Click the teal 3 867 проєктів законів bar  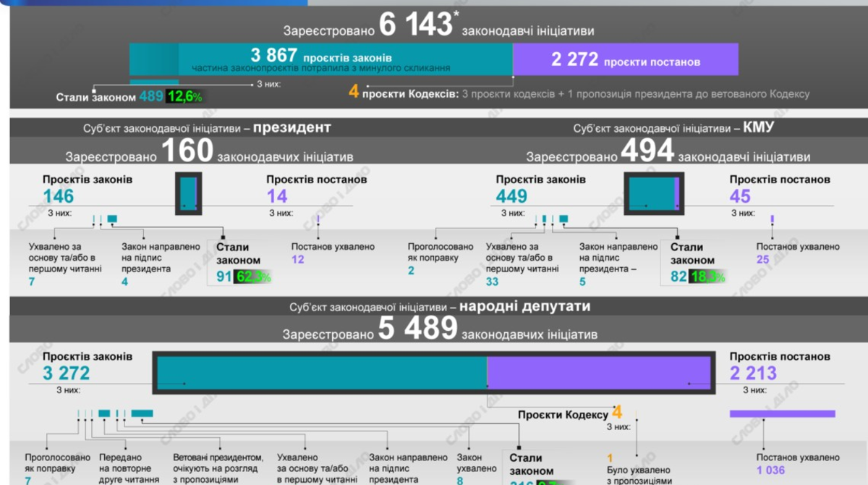point(321,59)
